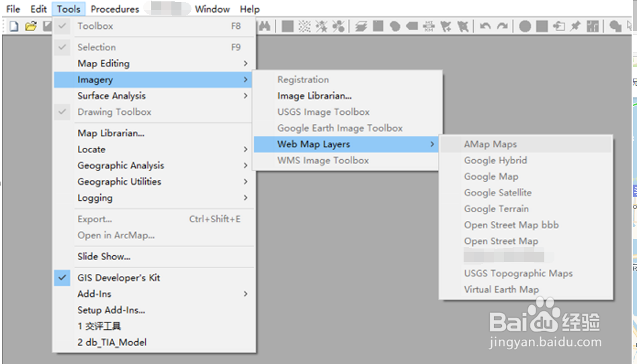Click the pushpin toolbar icon
Viewport: 637px width, 364px height.
(x=576, y=26)
